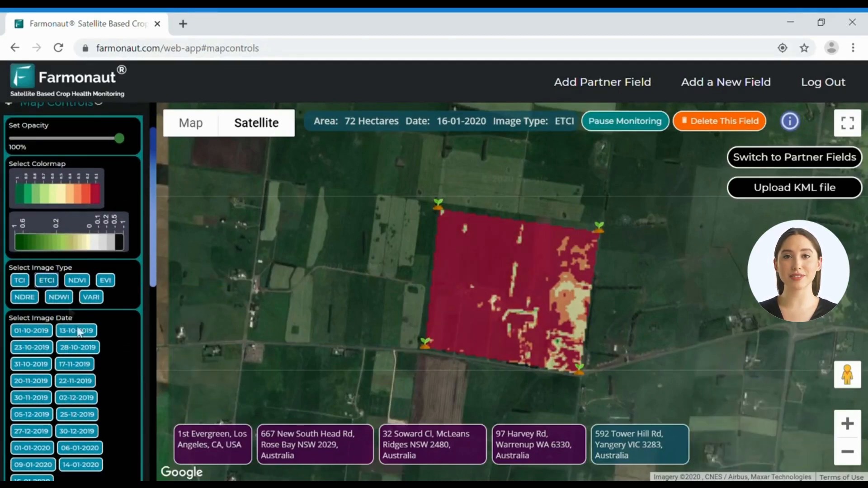Click top-left seedling field marker
The image size is (868, 488).
438,204
